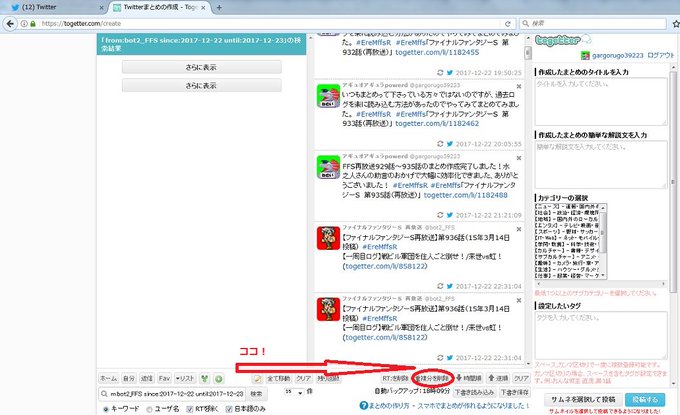
Task: Click the クリア button next to 全て移動
Action: pyautogui.click(x=303, y=379)
